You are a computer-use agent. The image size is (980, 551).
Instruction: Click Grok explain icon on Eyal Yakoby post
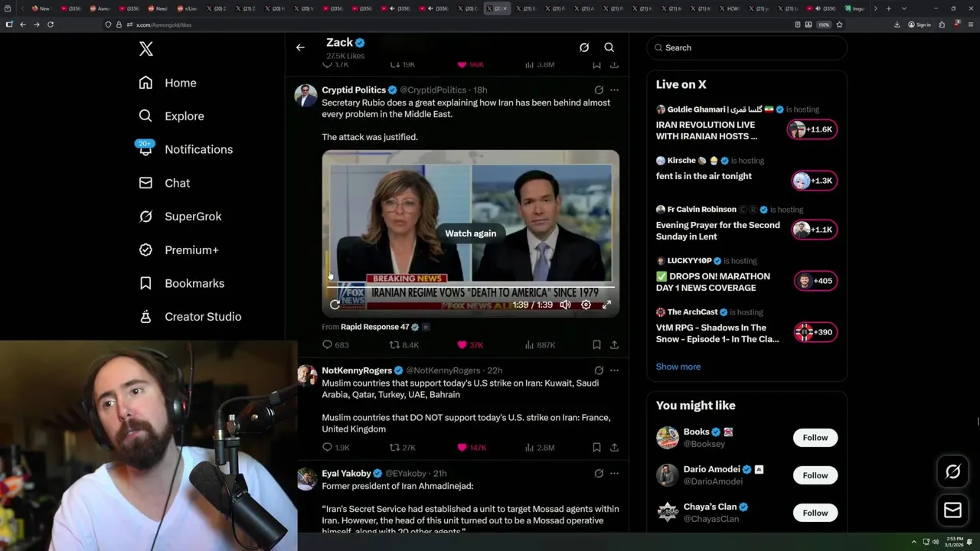[599, 474]
